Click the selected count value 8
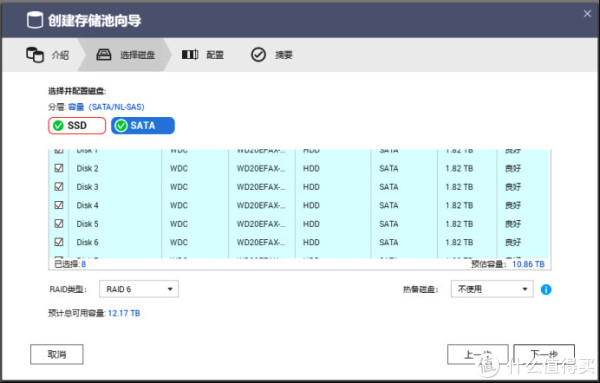The width and height of the screenshot is (600, 383). tap(83, 264)
